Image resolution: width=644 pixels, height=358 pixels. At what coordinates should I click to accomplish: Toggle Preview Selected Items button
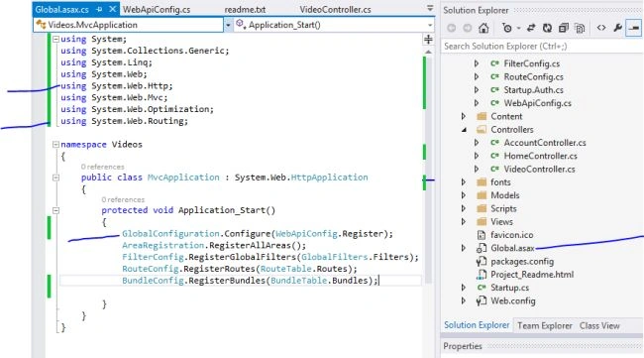tap(634, 28)
